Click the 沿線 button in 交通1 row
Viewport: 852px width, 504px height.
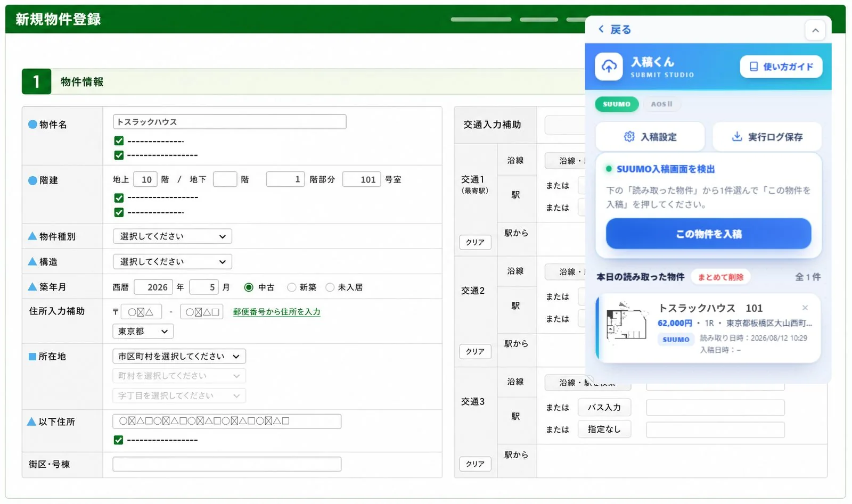(565, 160)
